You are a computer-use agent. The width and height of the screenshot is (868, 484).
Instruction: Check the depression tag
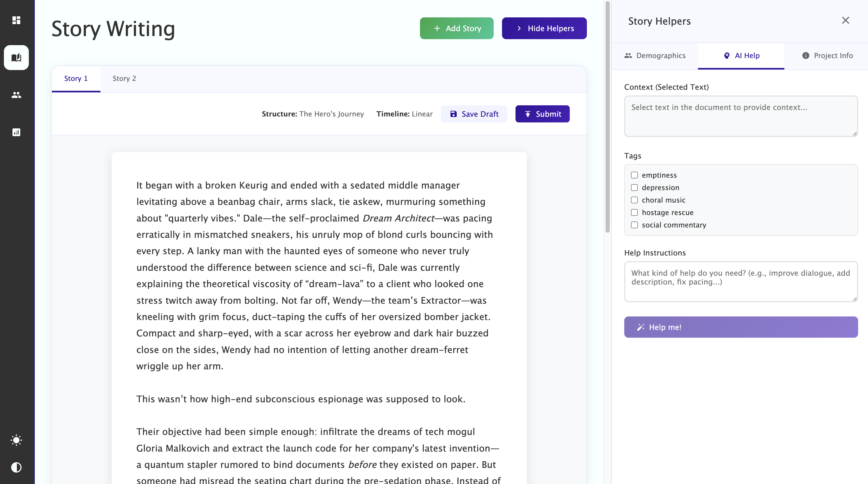[634, 188]
